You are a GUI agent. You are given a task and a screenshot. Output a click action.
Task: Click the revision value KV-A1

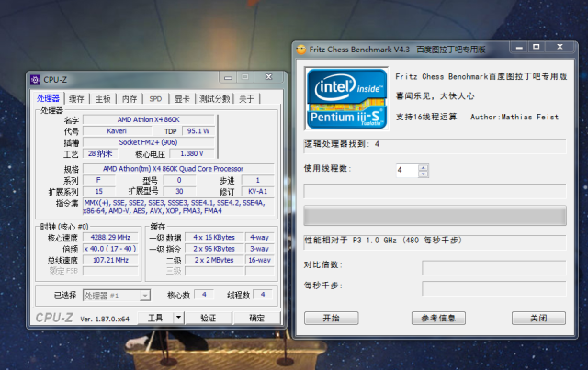tap(257, 191)
